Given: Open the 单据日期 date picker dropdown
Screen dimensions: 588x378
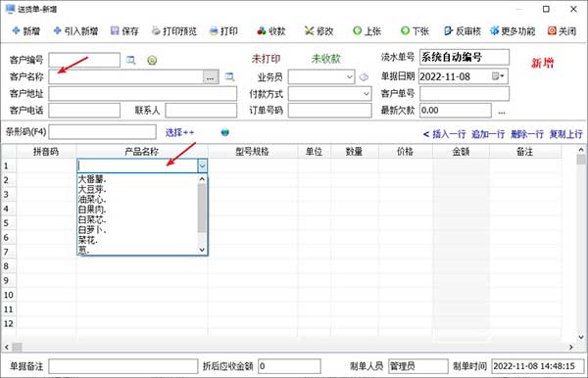Looking at the screenshot, I should point(499,76).
